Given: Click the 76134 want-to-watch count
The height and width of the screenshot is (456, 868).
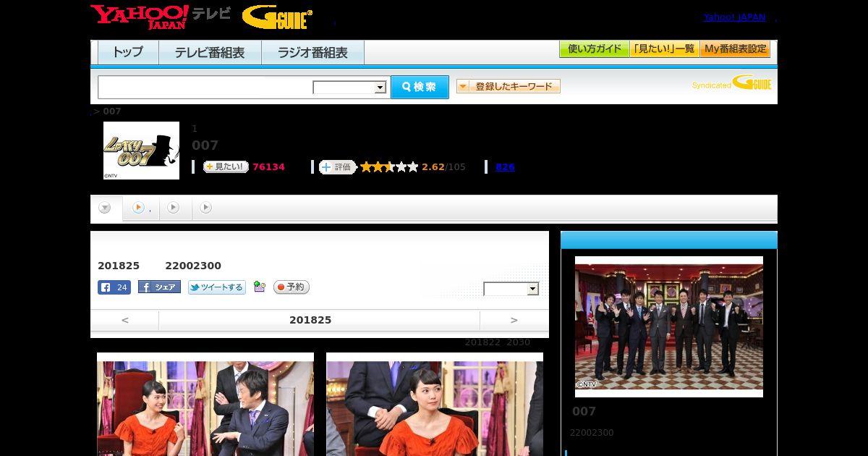Looking at the screenshot, I should [268, 167].
